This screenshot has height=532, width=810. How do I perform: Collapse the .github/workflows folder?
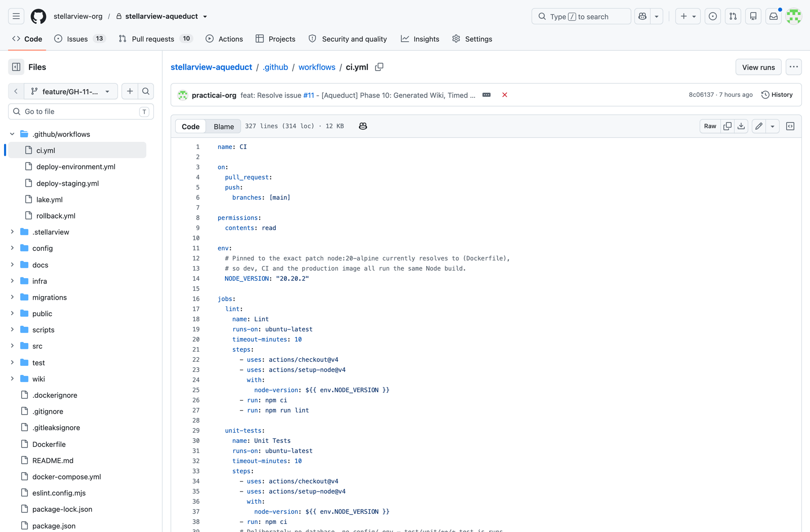(x=12, y=134)
